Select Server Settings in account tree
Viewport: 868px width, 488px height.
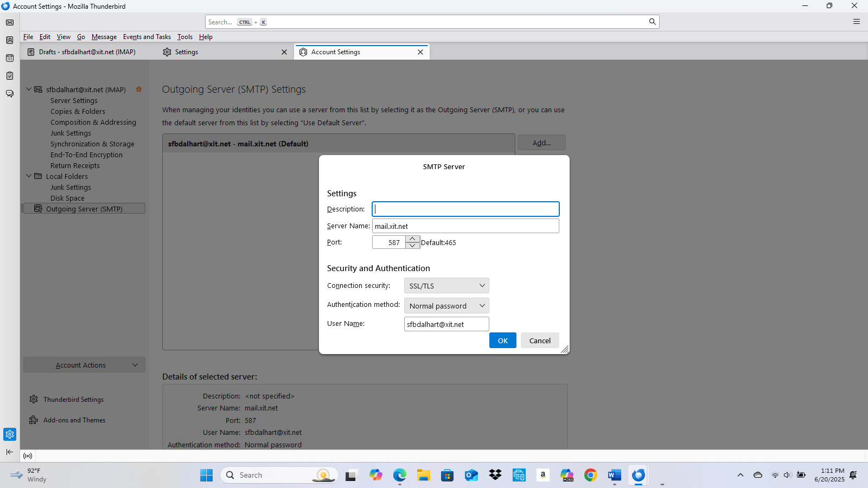point(74,100)
